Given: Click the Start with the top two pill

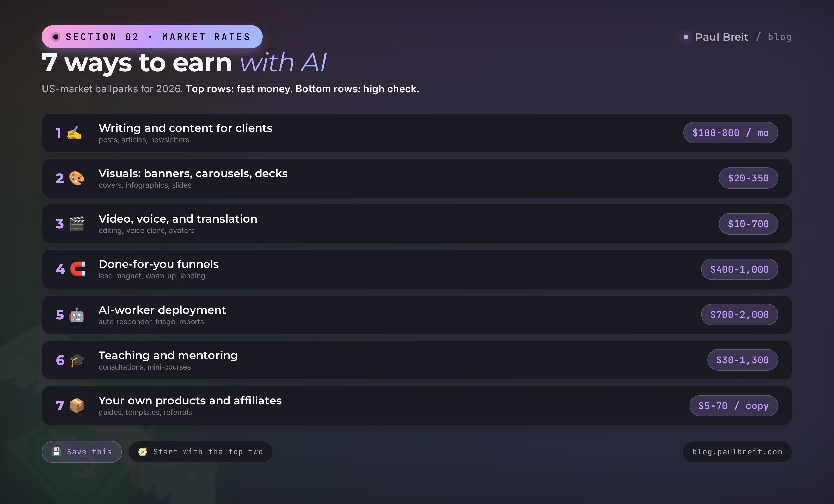Looking at the screenshot, I should point(200,452).
